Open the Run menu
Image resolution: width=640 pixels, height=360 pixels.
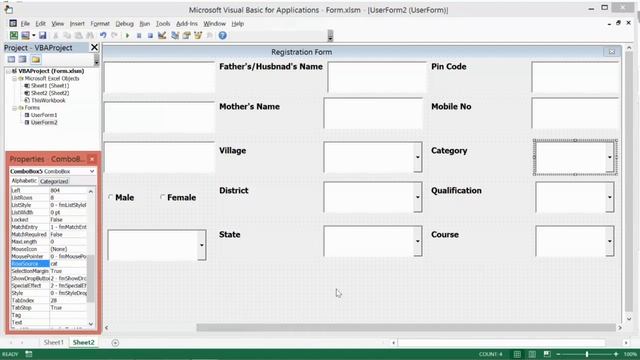click(145, 24)
